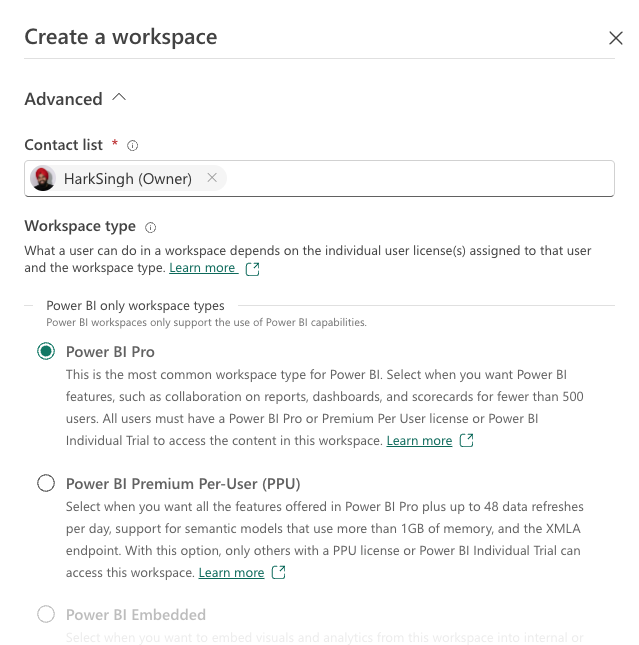Click the 'Power BI Premium Per-User (PPU)' label
The image size is (639, 645).
183,484
